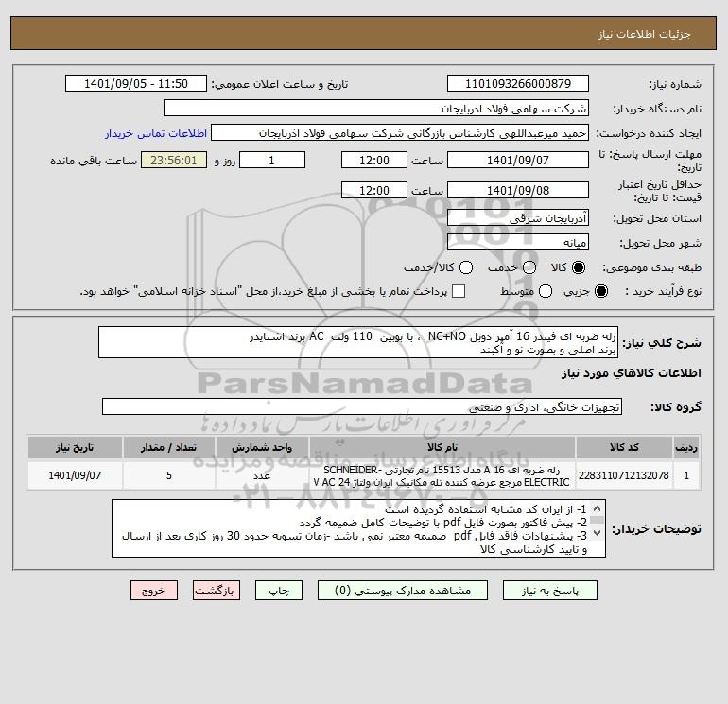Click the price validity date 1401/09/08 field
The width and height of the screenshot is (728, 704).
click(x=518, y=190)
